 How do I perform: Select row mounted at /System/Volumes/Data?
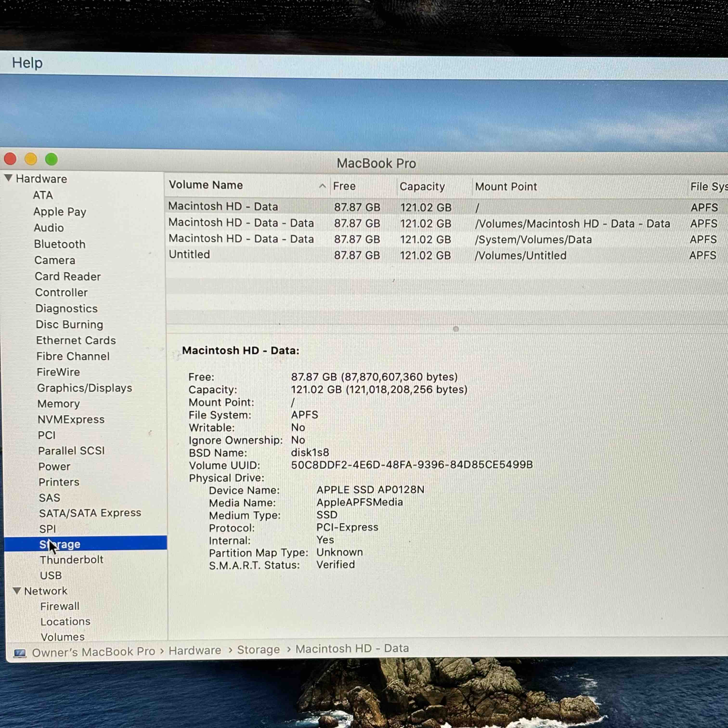point(533,240)
